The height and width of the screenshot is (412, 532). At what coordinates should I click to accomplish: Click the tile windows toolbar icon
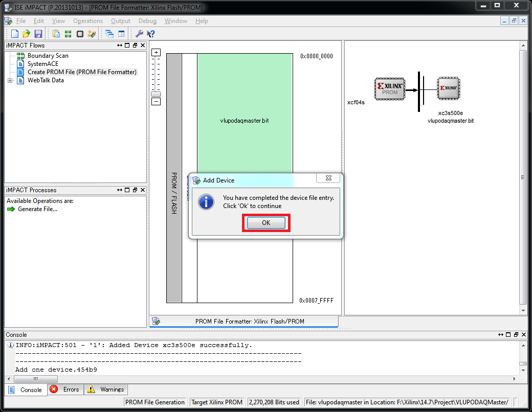coord(121,34)
